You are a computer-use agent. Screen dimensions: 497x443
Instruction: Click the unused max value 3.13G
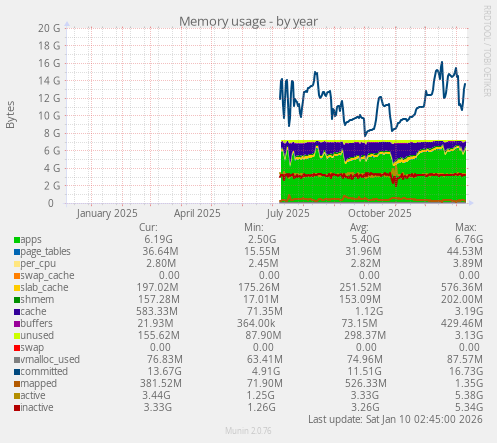(x=469, y=335)
